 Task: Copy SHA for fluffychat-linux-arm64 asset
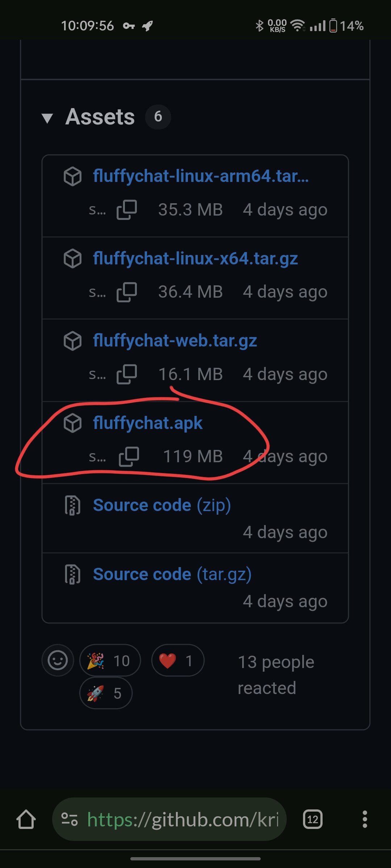(x=127, y=210)
